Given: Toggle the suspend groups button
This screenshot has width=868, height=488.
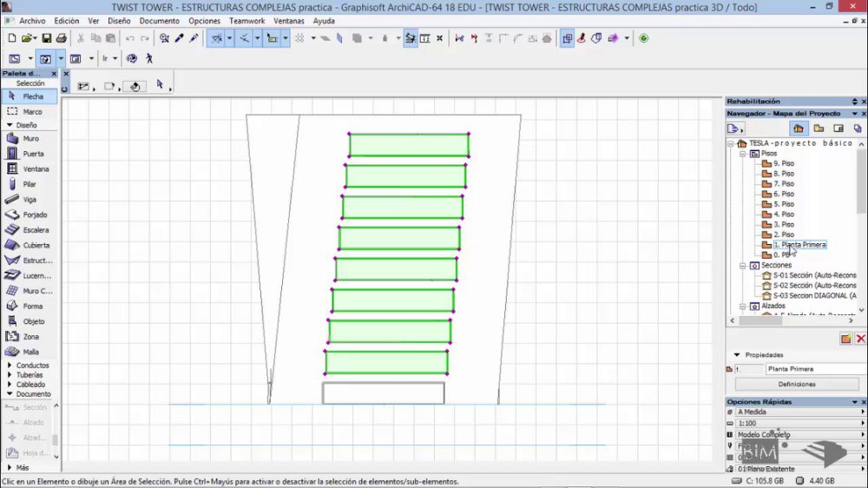Looking at the screenshot, I should [x=411, y=38].
